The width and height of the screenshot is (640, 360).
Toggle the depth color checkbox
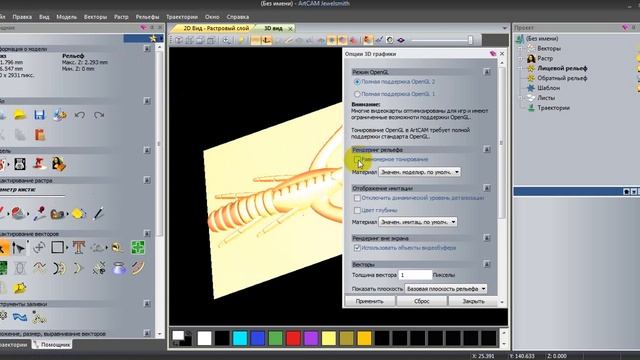357,210
